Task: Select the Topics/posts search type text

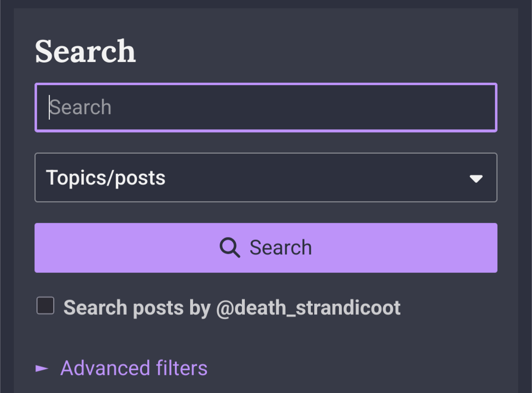Action: [x=105, y=178]
